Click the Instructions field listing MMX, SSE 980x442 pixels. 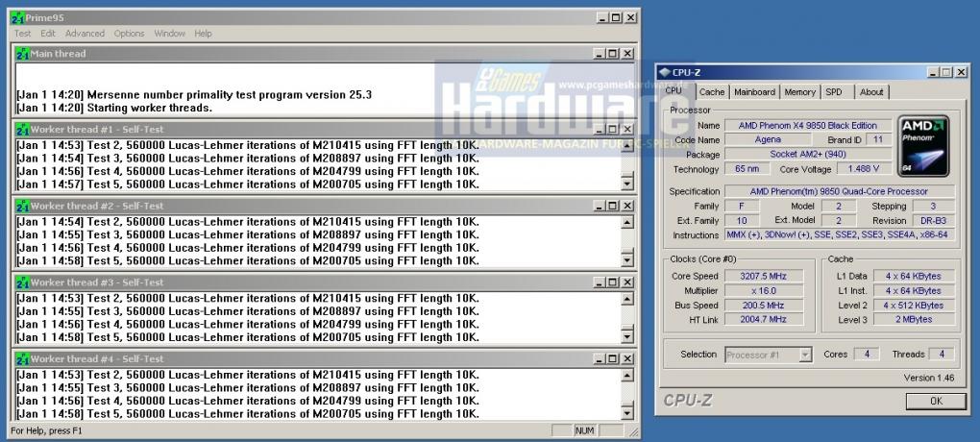[840, 235]
